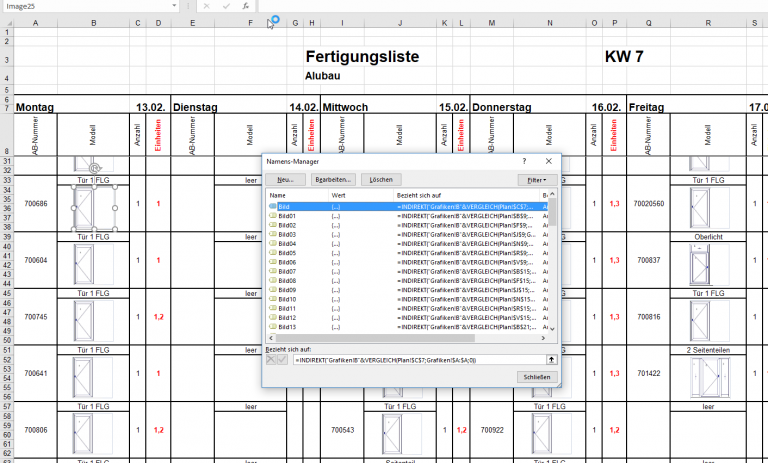Click AB-Nummer cell 70020560
The image size is (768, 463).
[648, 204]
